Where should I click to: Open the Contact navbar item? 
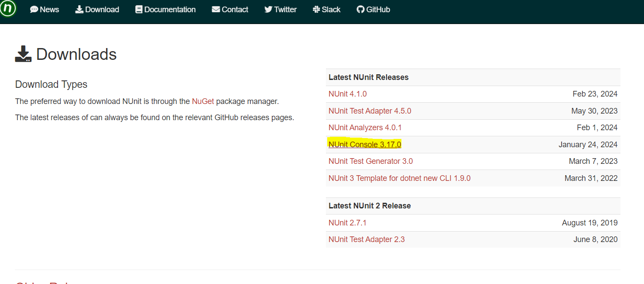[230, 10]
